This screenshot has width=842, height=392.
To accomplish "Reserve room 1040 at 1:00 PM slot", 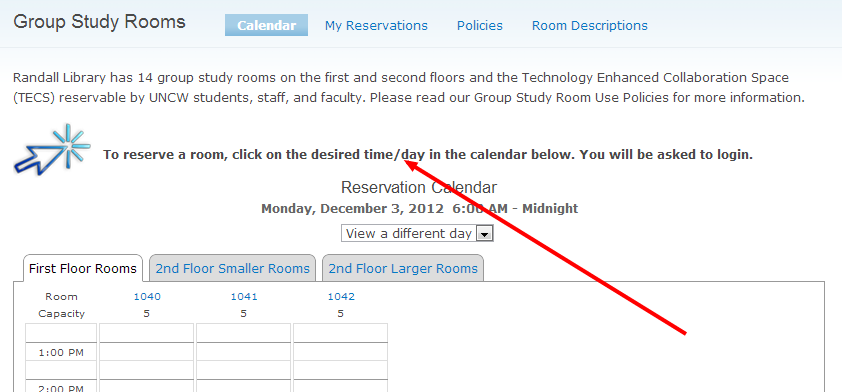I will [147, 352].
